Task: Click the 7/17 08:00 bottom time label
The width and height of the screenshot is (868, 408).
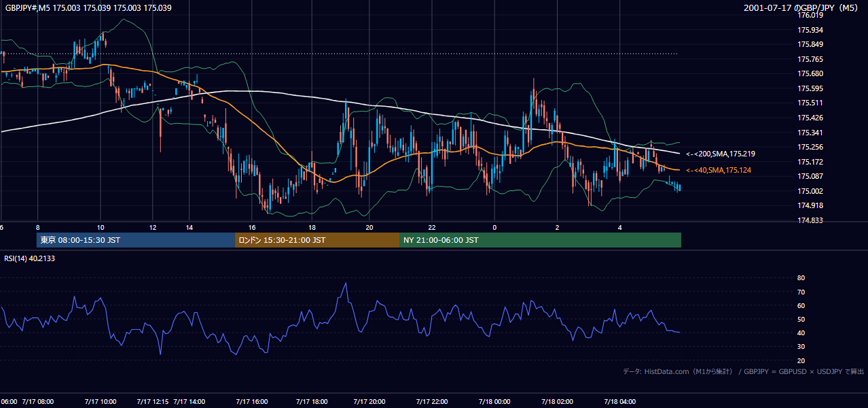Action: point(38,402)
